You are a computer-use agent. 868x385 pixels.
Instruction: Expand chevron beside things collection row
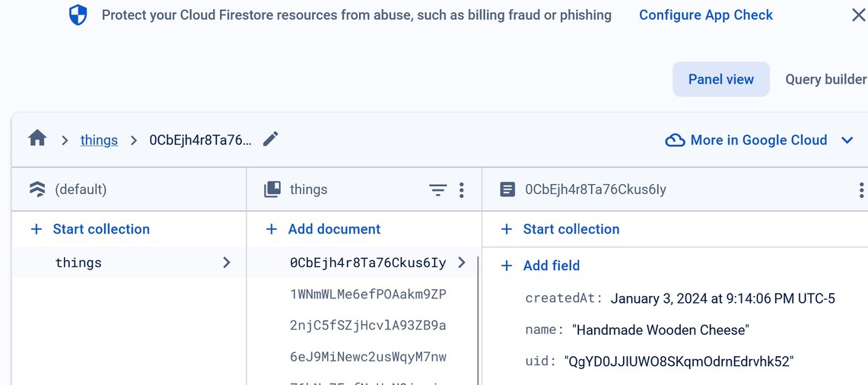[227, 262]
